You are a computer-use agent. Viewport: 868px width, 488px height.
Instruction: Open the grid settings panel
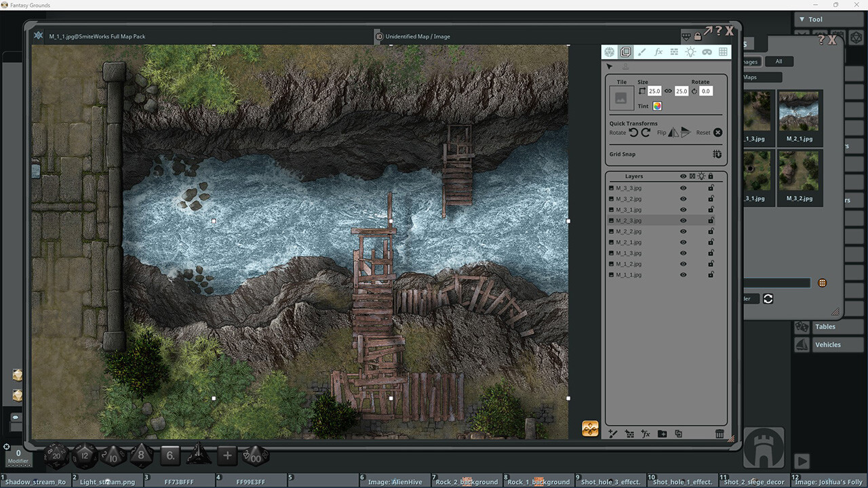(x=724, y=52)
